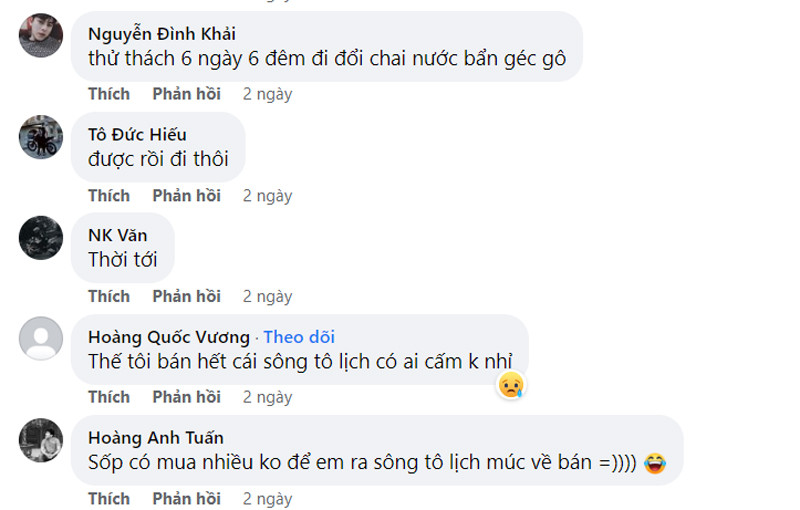
Task: Open NK Văn's avatar
Action: [41, 237]
